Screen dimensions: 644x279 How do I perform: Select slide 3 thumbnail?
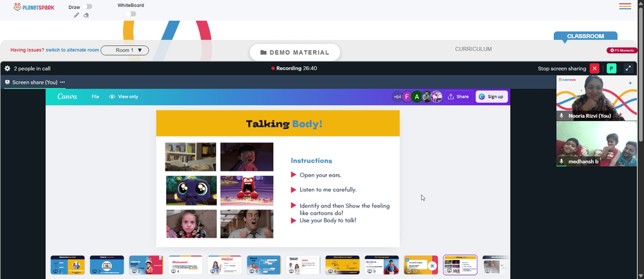tap(146, 265)
